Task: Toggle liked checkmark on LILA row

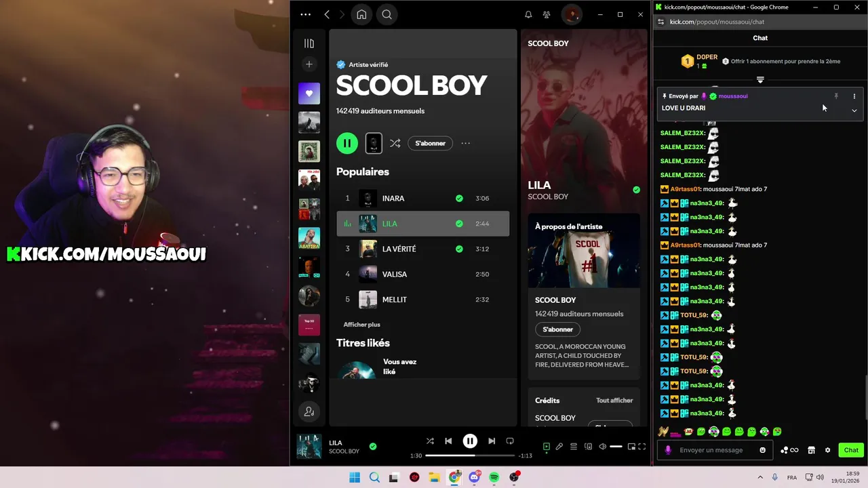Action: (x=459, y=224)
